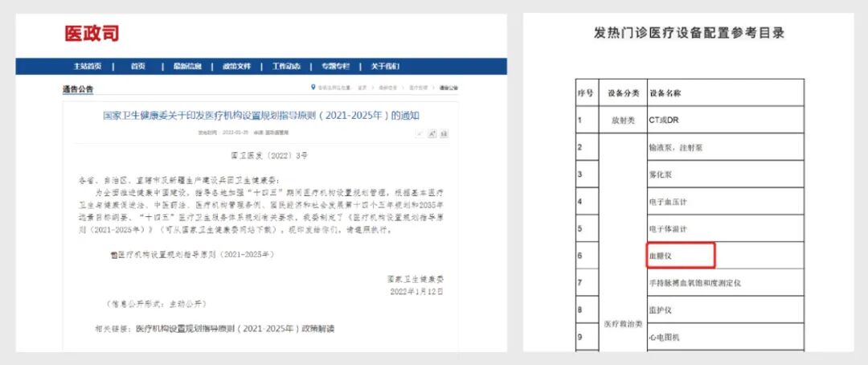868x365 pixels.
Task: Click the font size A icon under article title
Action: coord(432,133)
